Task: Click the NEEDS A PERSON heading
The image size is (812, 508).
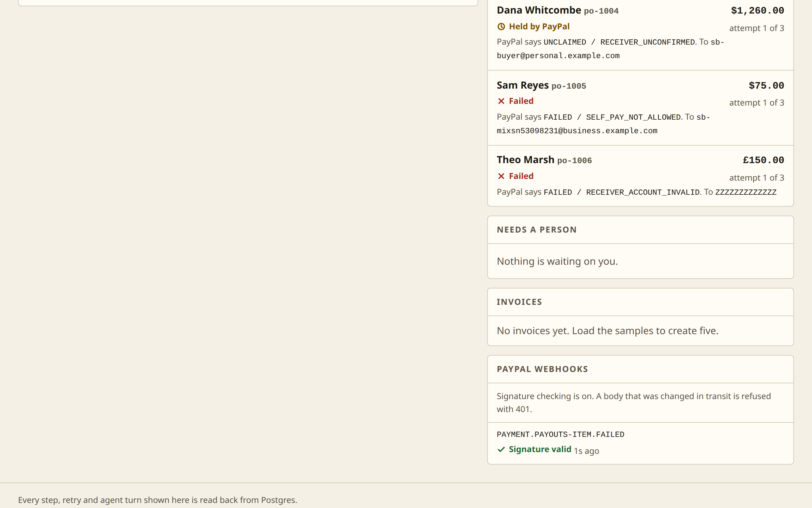Action: pyautogui.click(x=537, y=230)
